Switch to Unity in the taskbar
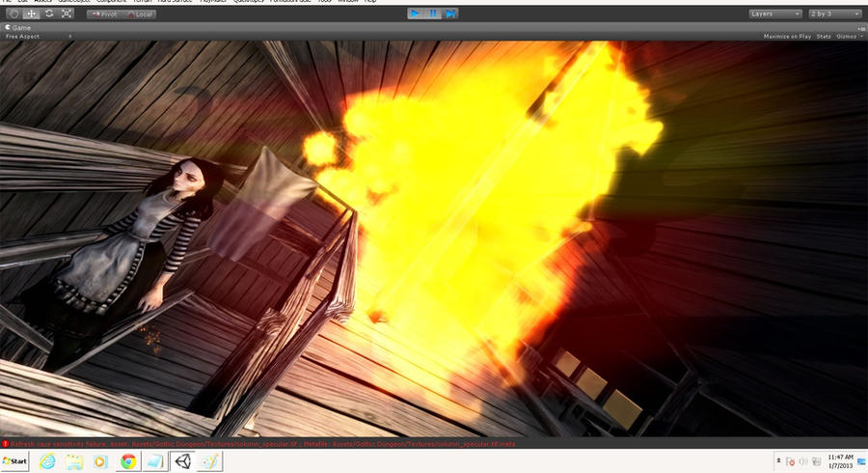This screenshot has height=473, width=868. coord(183,461)
